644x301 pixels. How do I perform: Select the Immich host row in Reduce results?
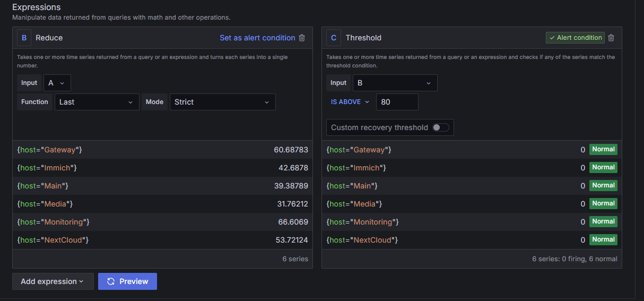coord(162,168)
